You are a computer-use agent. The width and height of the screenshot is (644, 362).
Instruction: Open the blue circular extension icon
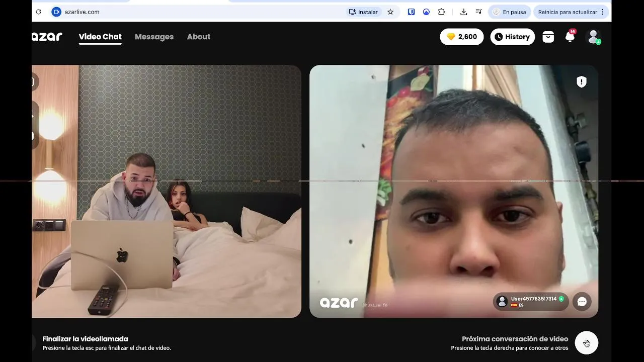(426, 12)
